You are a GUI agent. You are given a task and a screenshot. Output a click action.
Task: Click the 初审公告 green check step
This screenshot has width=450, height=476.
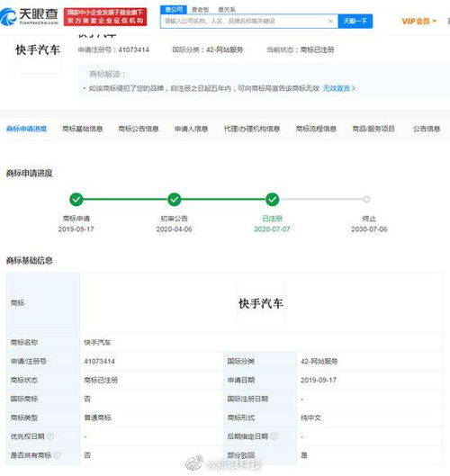pos(175,200)
